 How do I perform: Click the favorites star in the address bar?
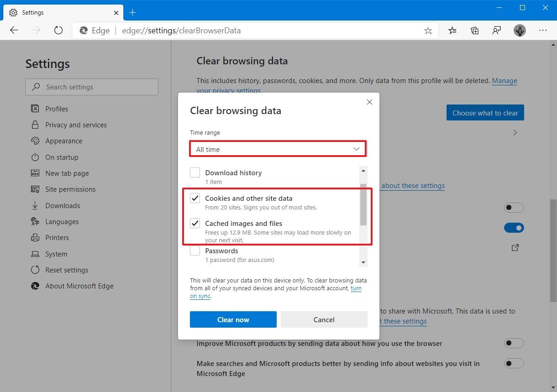[428, 30]
